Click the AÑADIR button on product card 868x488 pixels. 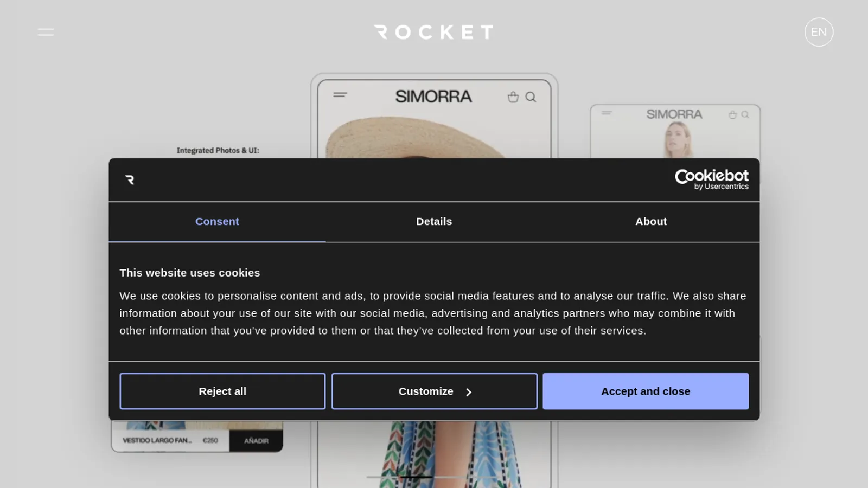256,441
